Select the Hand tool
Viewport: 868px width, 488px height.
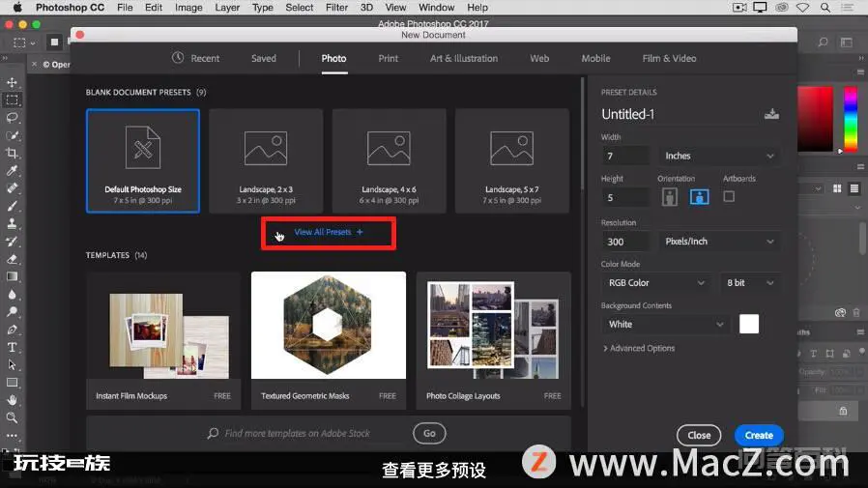12,400
